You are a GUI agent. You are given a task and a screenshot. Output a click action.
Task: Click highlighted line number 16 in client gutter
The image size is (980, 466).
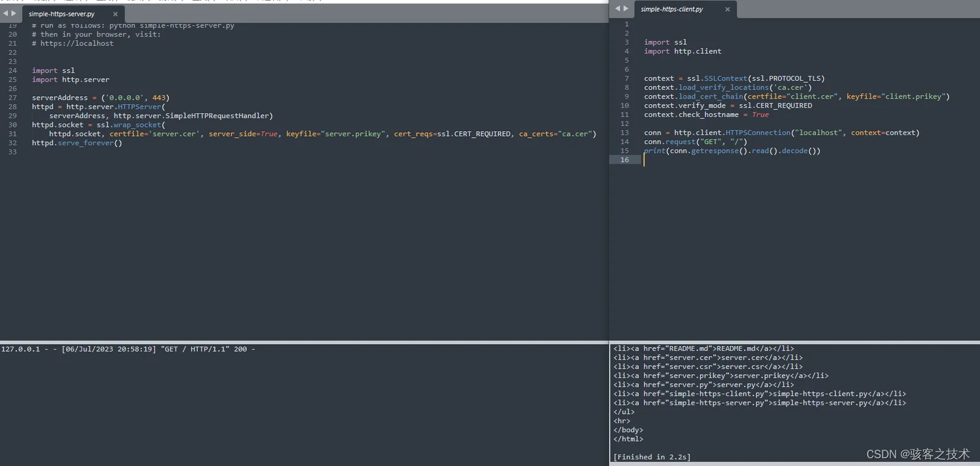pyautogui.click(x=625, y=160)
